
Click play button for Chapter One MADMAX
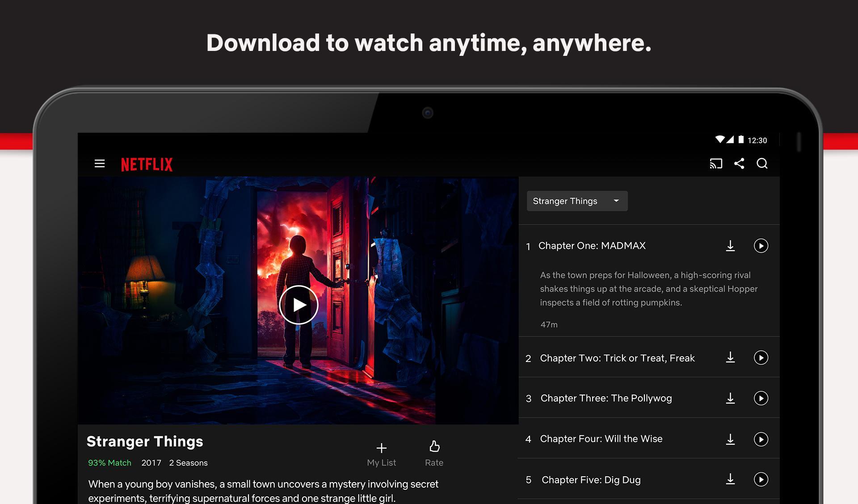click(x=761, y=245)
